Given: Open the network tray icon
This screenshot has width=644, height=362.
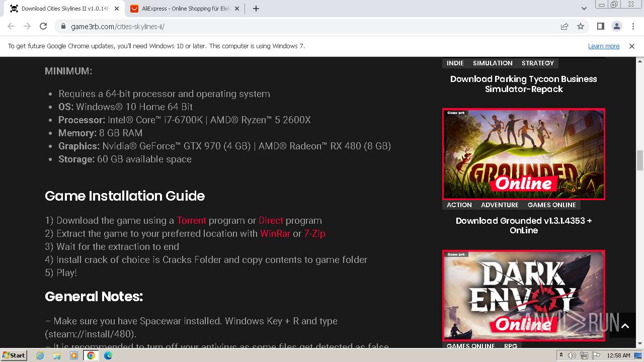Looking at the screenshot, I should pos(584,355).
